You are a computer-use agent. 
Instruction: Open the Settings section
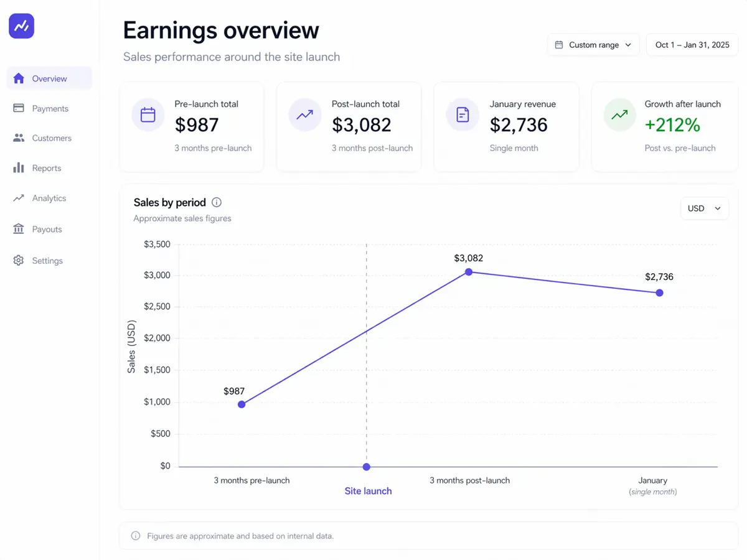[49, 261]
